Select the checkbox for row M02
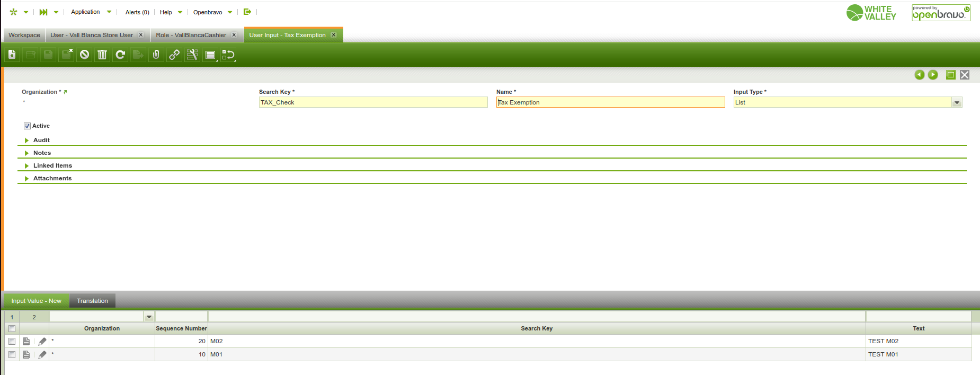The image size is (980, 375). (12, 341)
